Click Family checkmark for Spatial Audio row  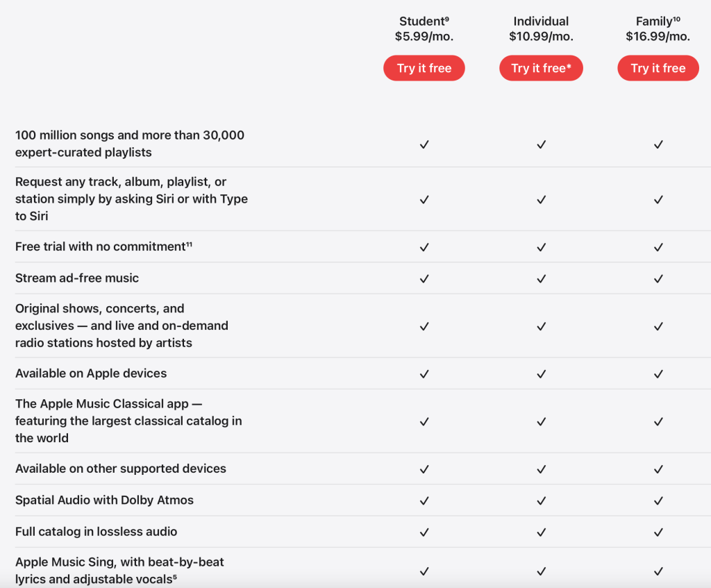658,501
